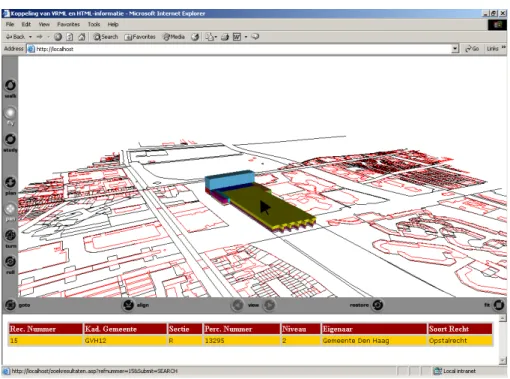Activate the plan movement control

10,182
